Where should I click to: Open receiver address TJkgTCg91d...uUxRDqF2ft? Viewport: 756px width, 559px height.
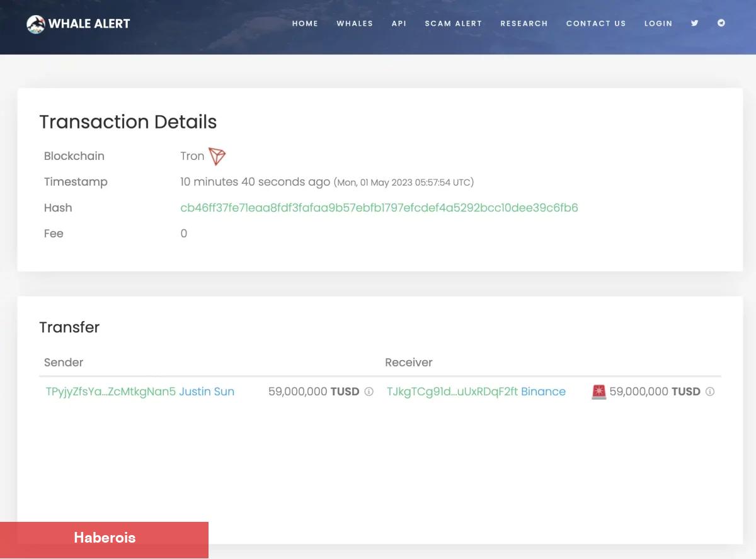452,392
